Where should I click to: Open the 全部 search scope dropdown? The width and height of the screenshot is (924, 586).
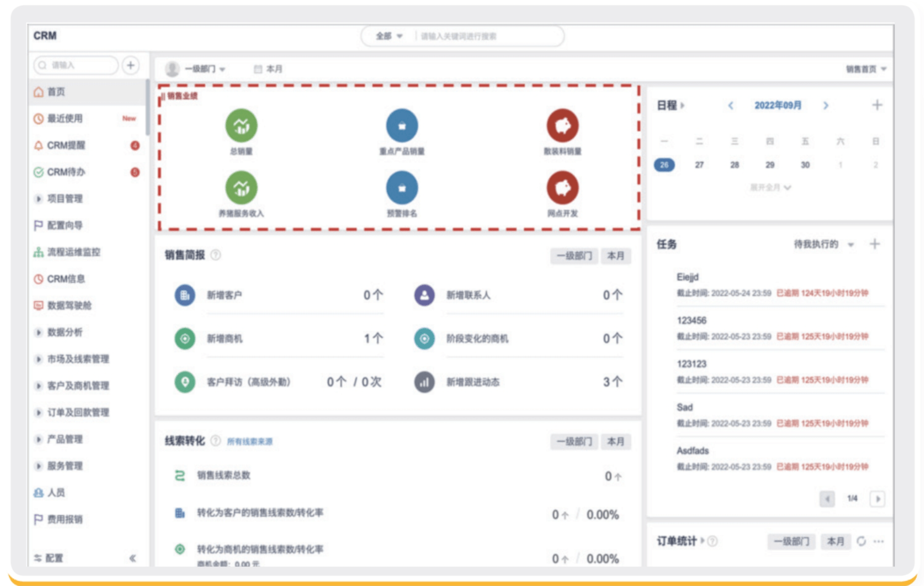coord(389,36)
